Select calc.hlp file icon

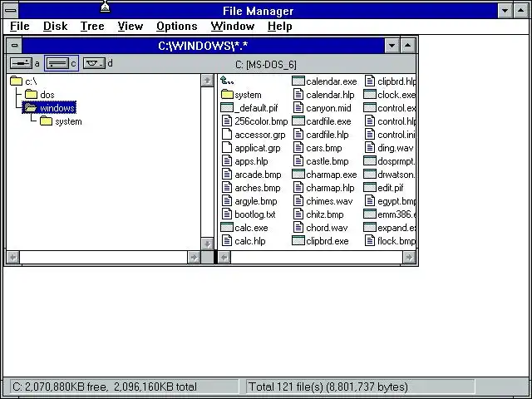(x=227, y=241)
